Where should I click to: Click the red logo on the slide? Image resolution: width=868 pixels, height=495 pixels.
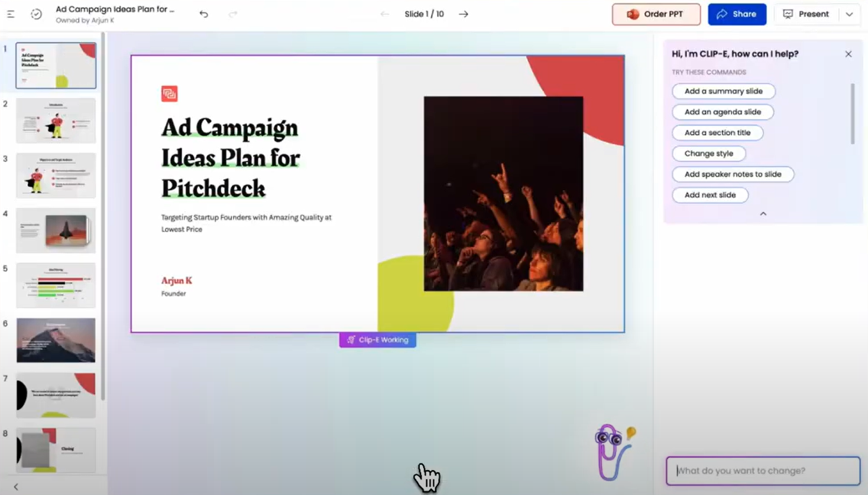169,93
